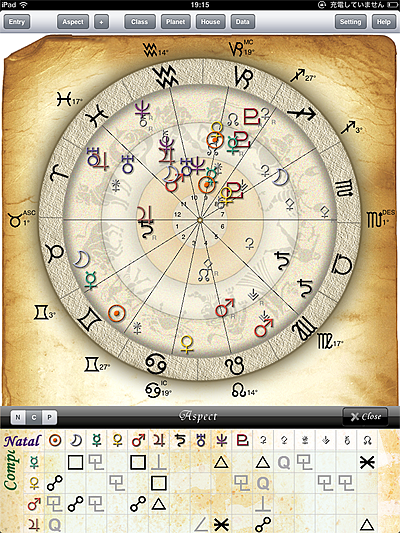Screen dimensions: 400x533
Task: Tap the battery icon in status bar
Action: (392, 5)
